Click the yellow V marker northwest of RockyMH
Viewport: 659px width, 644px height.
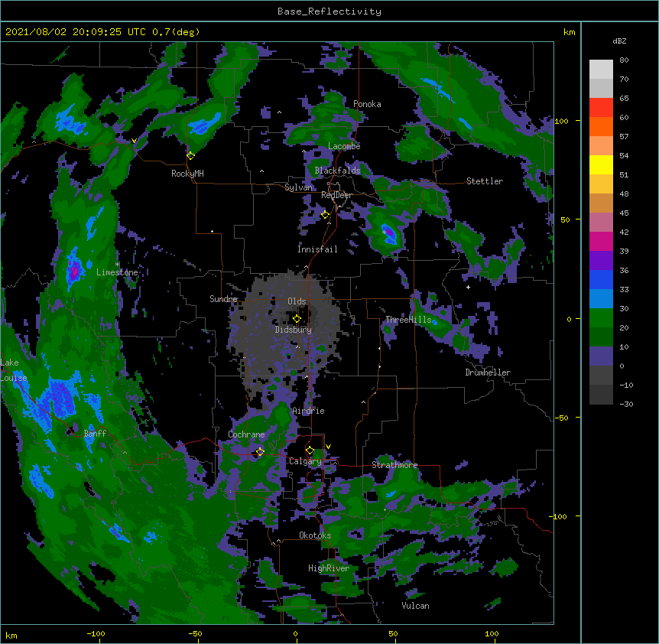[x=134, y=141]
